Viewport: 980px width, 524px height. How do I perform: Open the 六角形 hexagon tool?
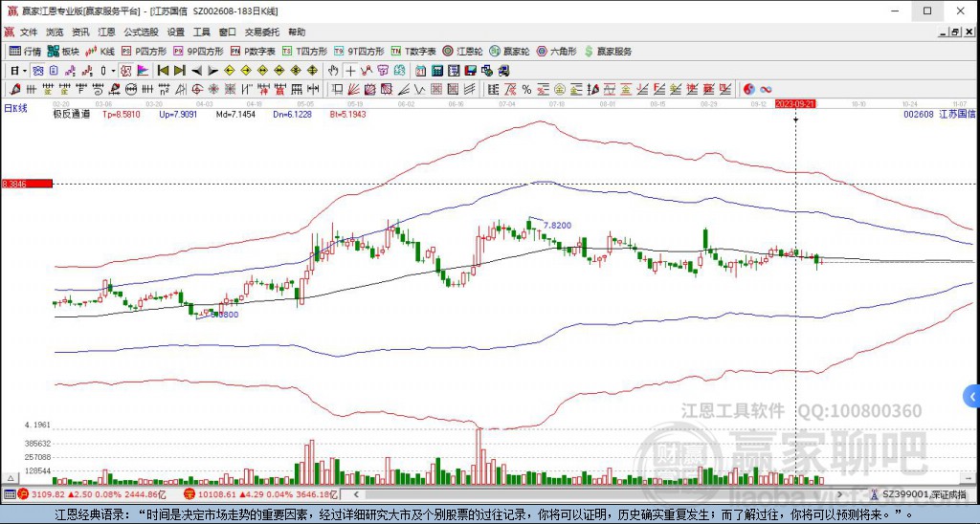556,52
